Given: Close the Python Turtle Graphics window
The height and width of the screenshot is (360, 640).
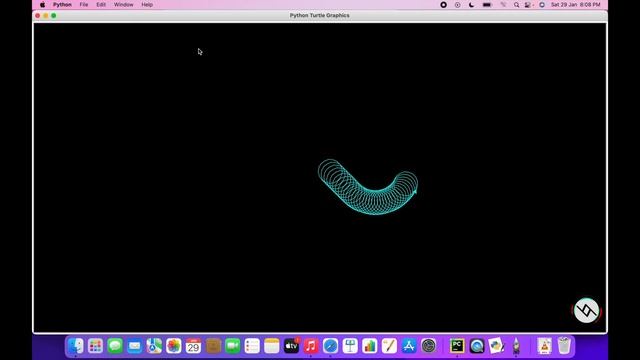Looking at the screenshot, I should click(38, 16).
